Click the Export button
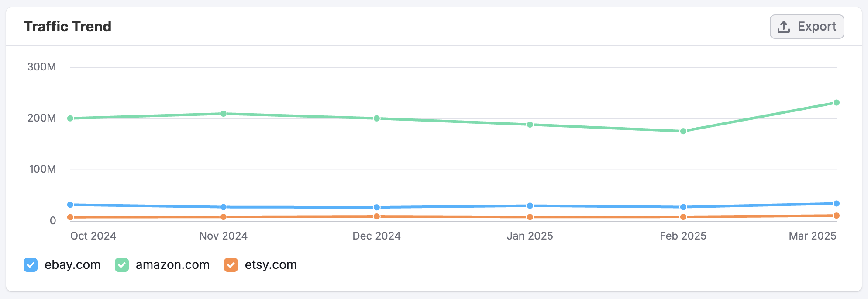This screenshot has height=299, width=868. tap(806, 26)
